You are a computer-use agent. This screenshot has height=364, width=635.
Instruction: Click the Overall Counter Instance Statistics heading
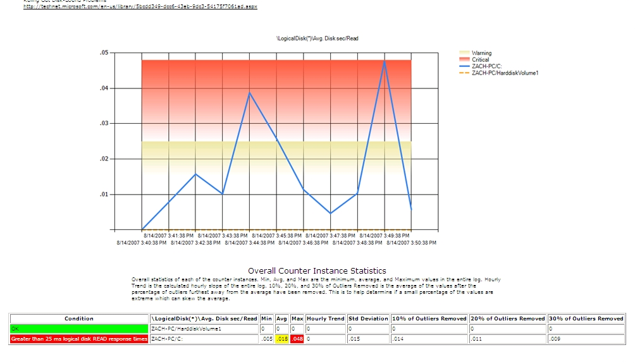[317, 270]
